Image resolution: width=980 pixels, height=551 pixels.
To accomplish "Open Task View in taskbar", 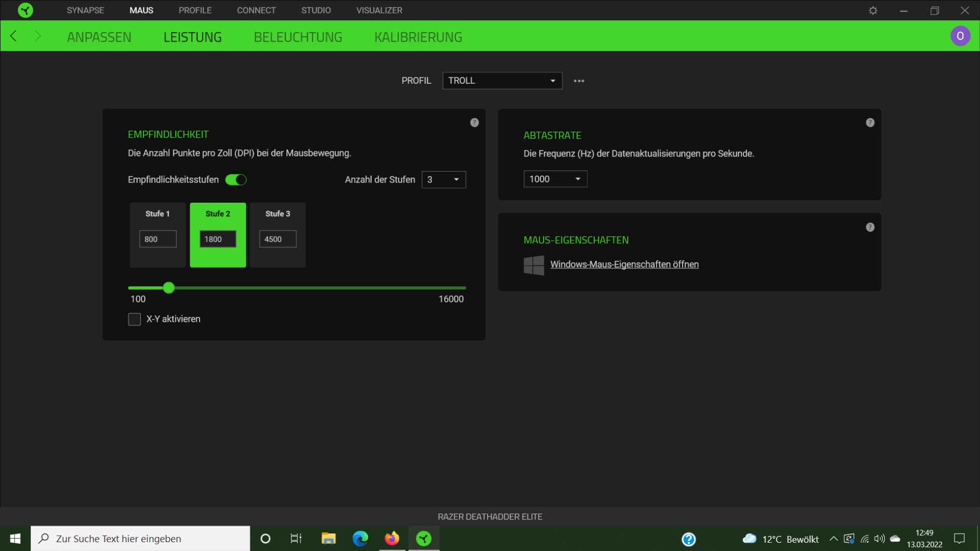I will [296, 539].
